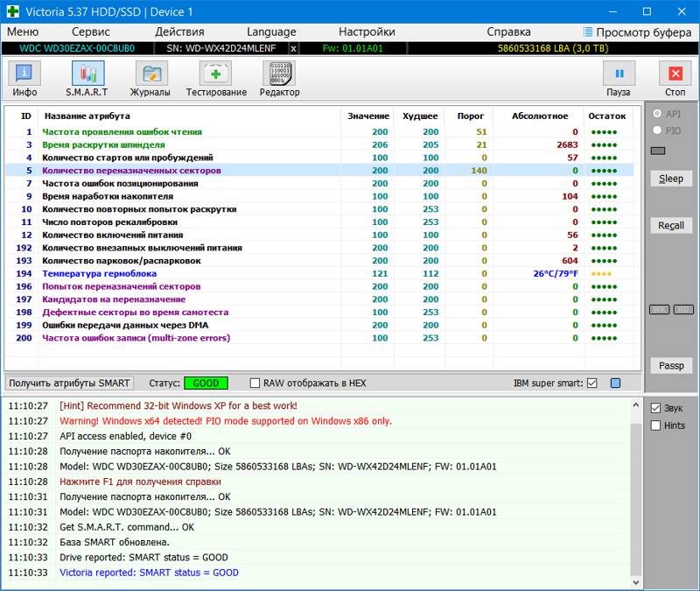Uncheck the IBM super smart checkbox
This screenshot has height=591, width=700.
coord(592,383)
